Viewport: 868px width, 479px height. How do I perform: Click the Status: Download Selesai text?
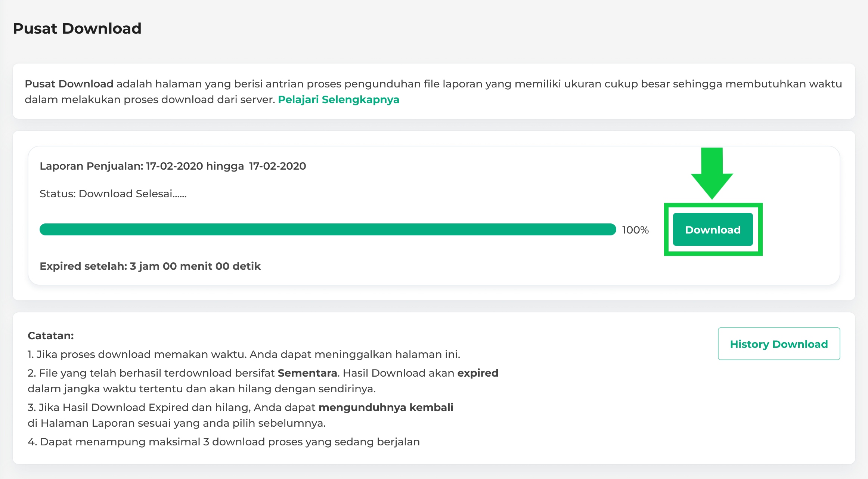click(113, 194)
